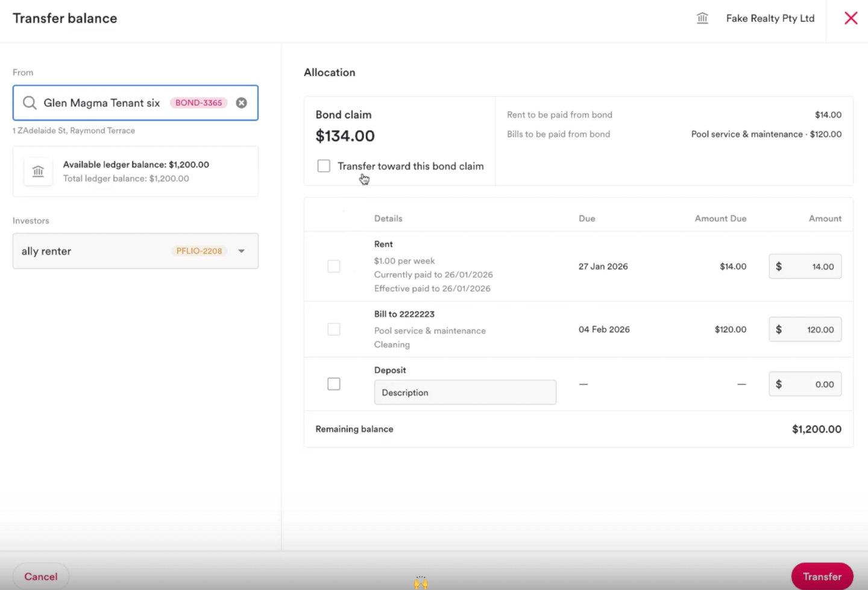Click the 'Cleaning' text in bill row
Viewport: 868px width, 590px height.
point(392,344)
